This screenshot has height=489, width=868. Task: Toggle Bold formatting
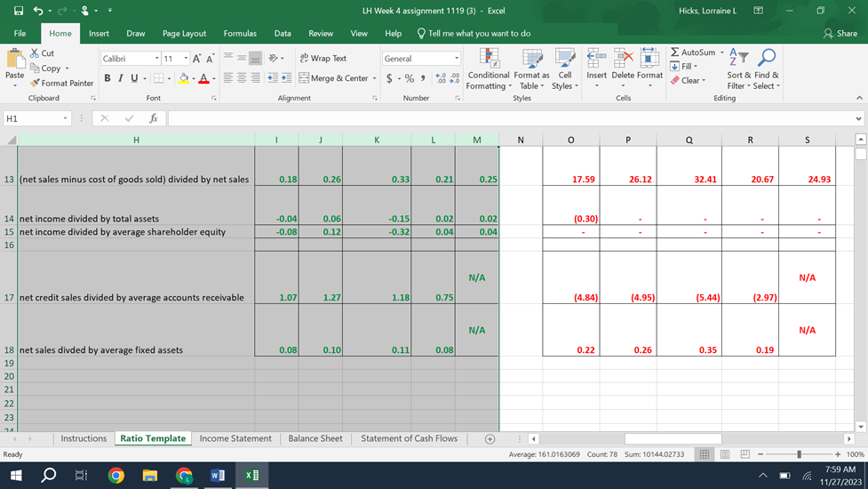tap(108, 78)
